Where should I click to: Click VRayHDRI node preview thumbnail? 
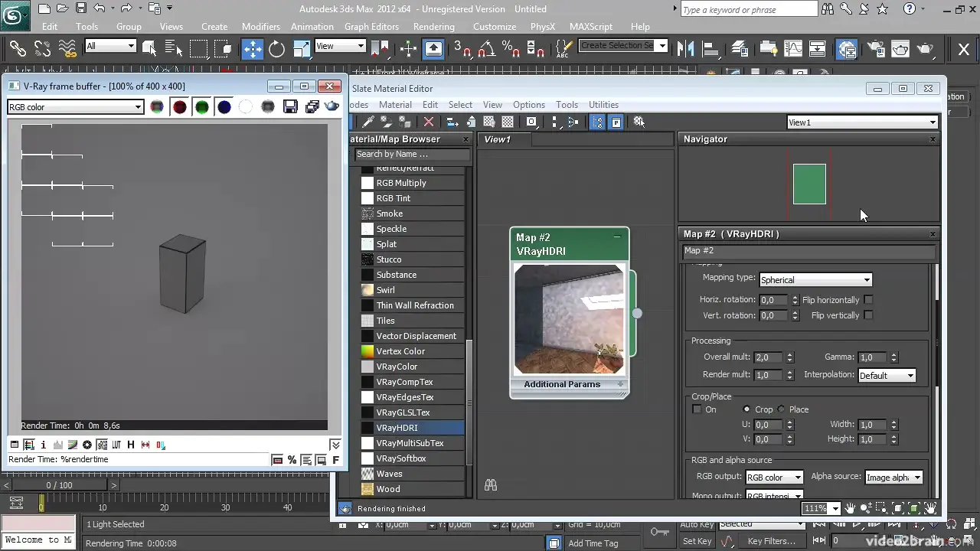(569, 319)
